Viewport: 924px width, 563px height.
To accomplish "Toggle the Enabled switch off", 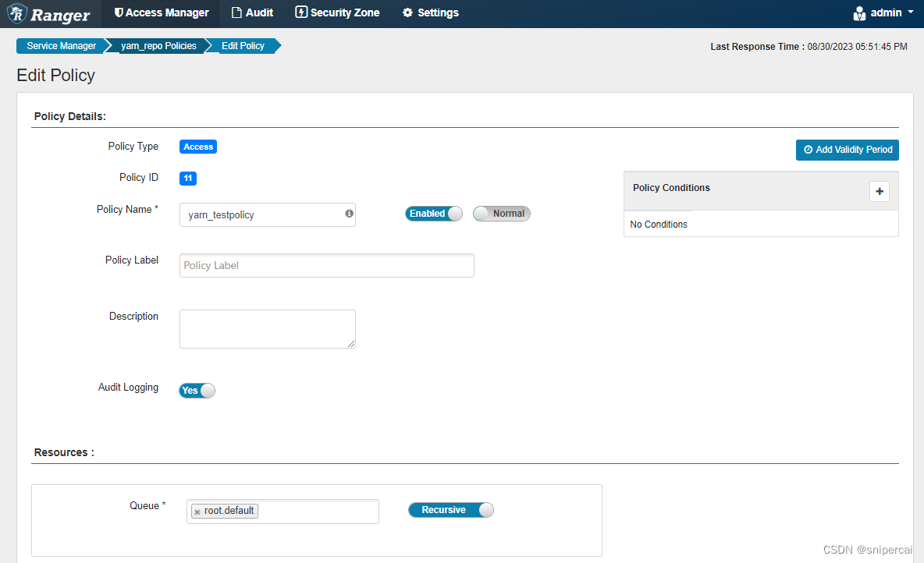I will coord(433,213).
